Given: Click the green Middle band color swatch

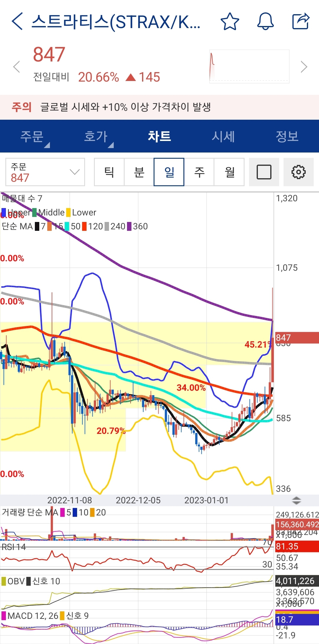Looking at the screenshot, I should click(x=35, y=212).
